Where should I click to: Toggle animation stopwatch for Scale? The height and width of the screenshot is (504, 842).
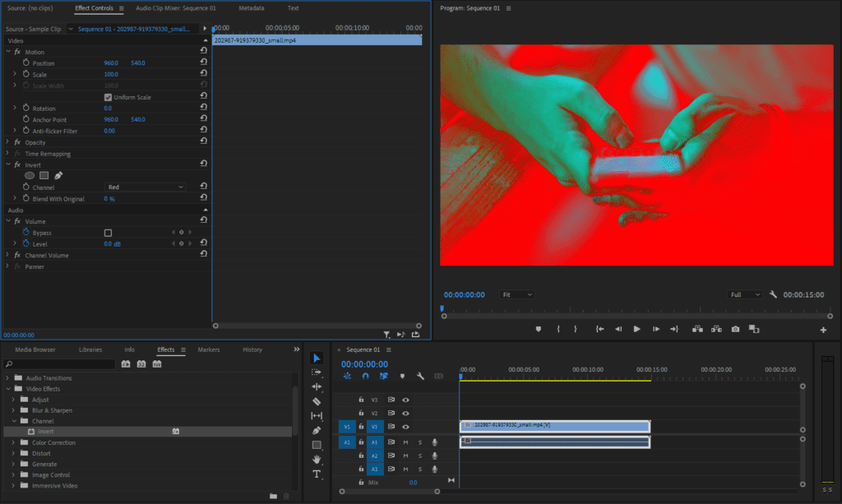click(25, 74)
